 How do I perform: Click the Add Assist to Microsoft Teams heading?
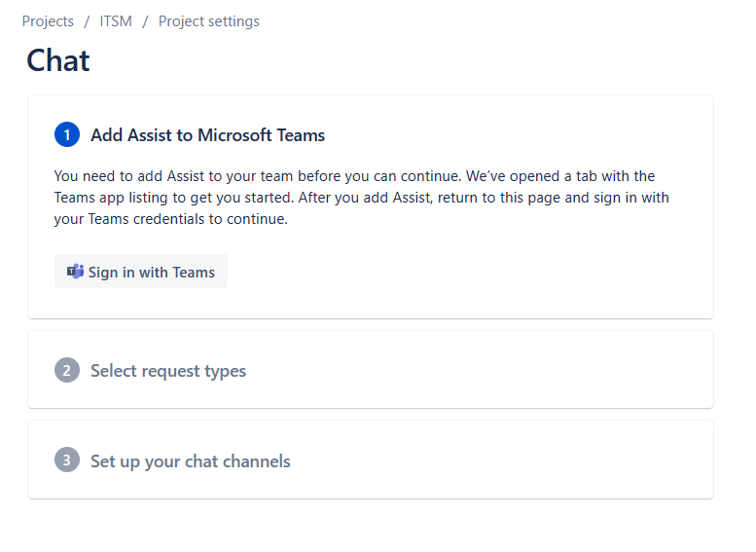click(x=207, y=135)
